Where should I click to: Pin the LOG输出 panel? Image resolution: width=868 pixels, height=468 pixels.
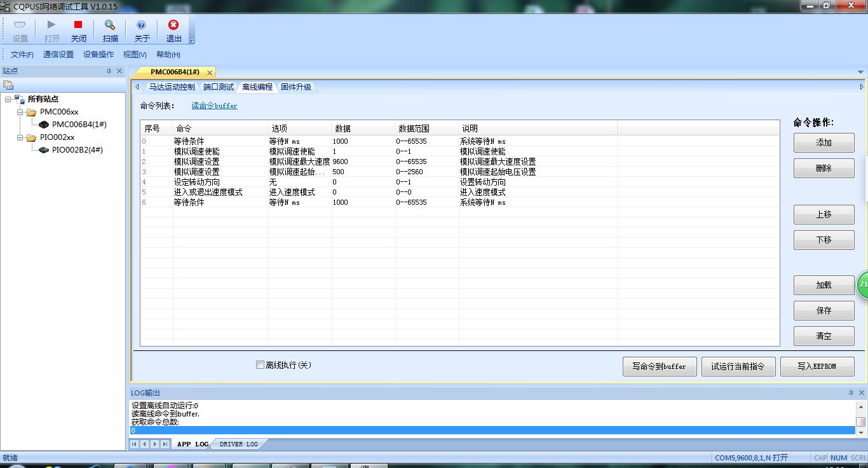[851, 393]
